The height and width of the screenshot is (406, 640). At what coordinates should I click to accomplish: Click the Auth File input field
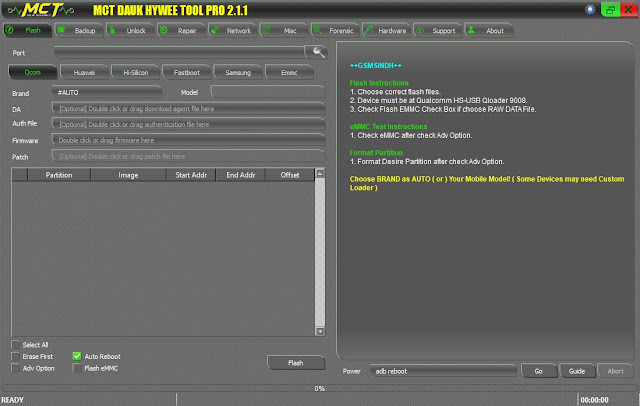pos(189,124)
